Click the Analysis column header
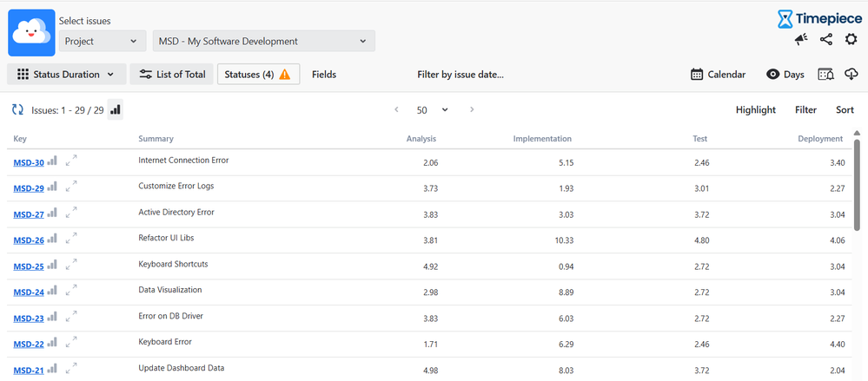The height and width of the screenshot is (381, 868). pyautogui.click(x=421, y=139)
